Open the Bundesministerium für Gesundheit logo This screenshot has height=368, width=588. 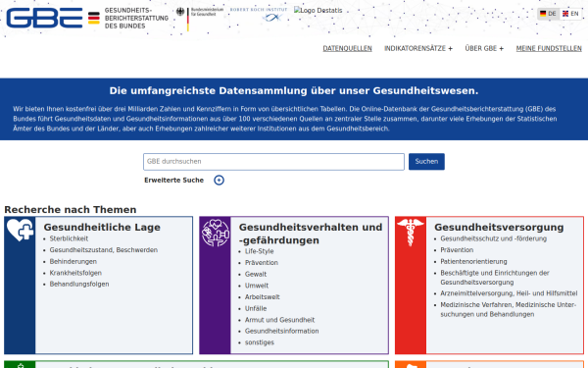tap(200, 19)
